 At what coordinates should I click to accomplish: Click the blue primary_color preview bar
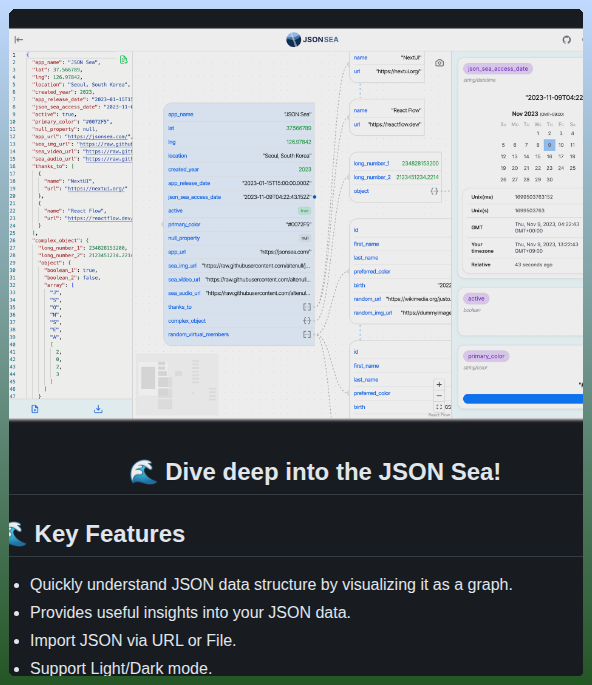pos(523,398)
